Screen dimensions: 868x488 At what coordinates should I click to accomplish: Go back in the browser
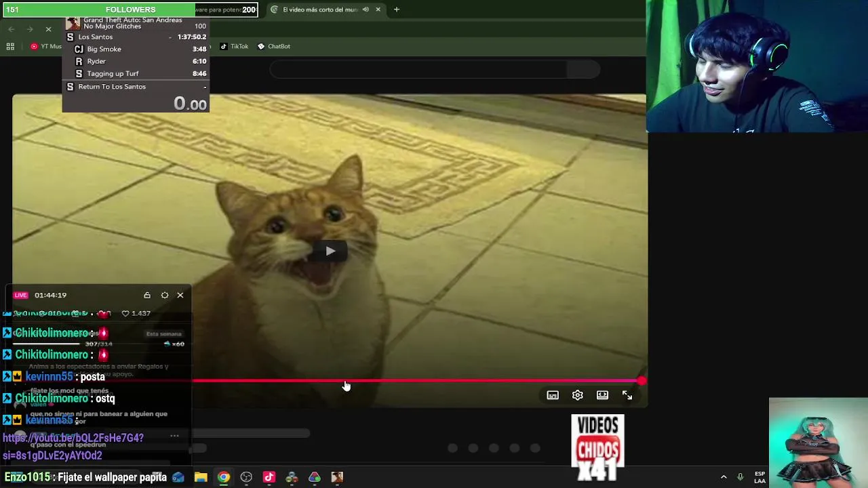tap(12, 29)
